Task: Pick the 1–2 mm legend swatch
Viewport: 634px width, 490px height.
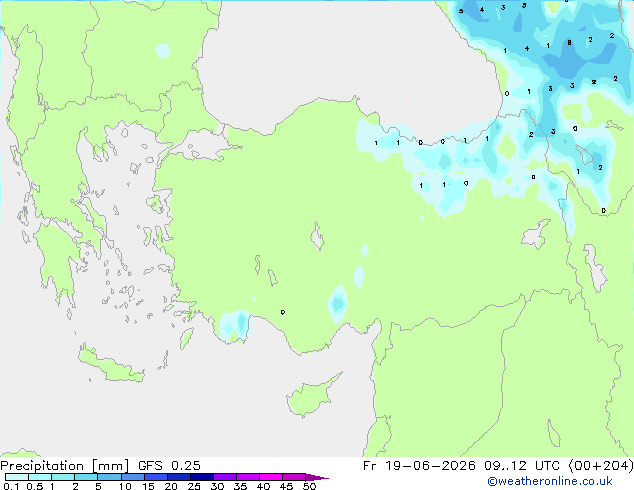Action: coord(63,477)
